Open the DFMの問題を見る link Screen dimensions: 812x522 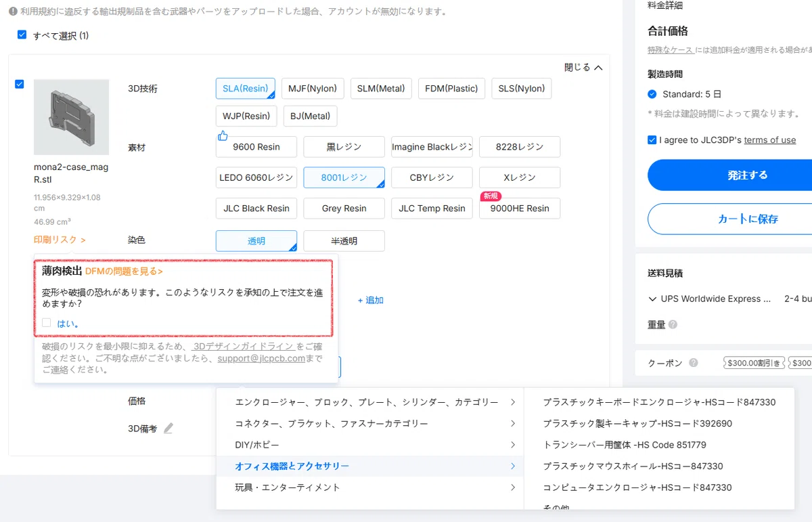[x=124, y=271]
